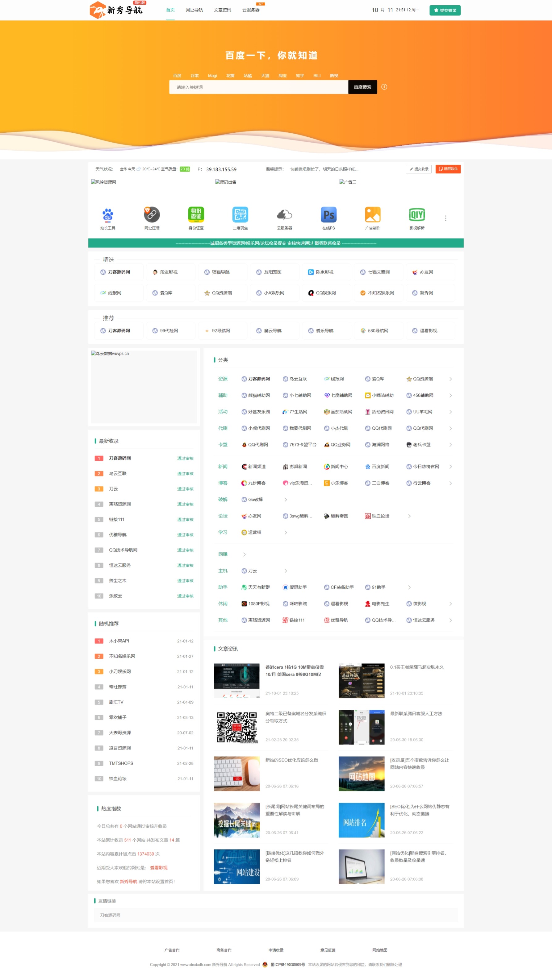The image size is (552, 980).
Task: Open the 在线PS Photoshop icon
Action: 328,214
